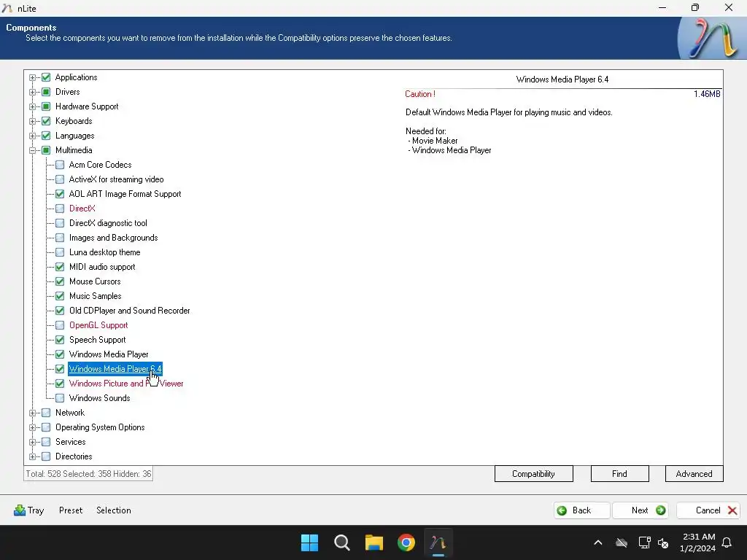Viewport: 747px width, 560px height.
Task: Click the green Next arrow icon
Action: pyautogui.click(x=660, y=510)
